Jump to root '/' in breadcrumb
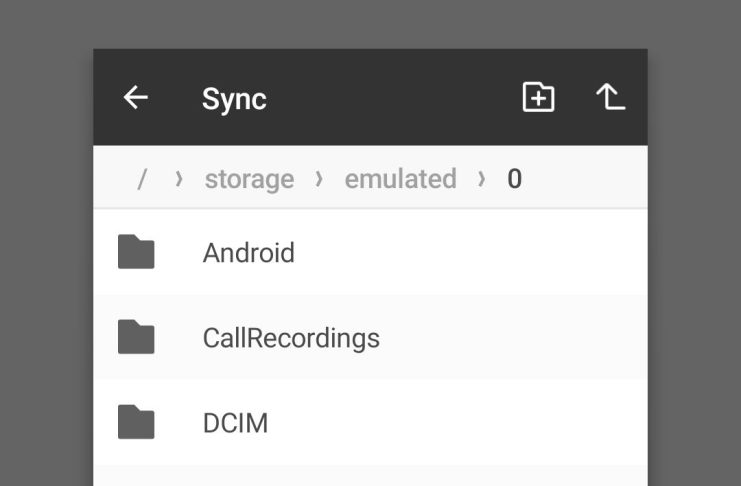The height and width of the screenshot is (486, 741). point(142,179)
